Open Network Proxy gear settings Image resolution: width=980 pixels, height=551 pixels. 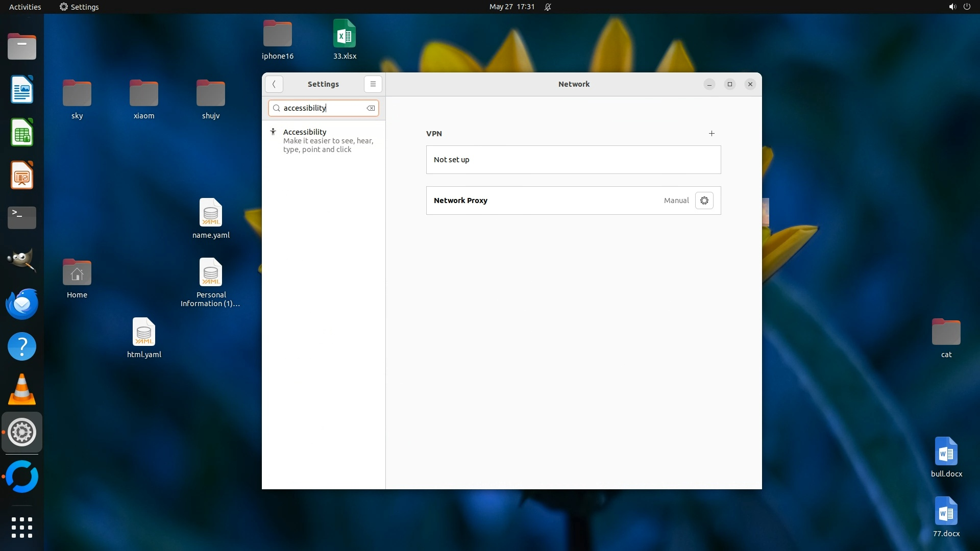tap(704, 201)
